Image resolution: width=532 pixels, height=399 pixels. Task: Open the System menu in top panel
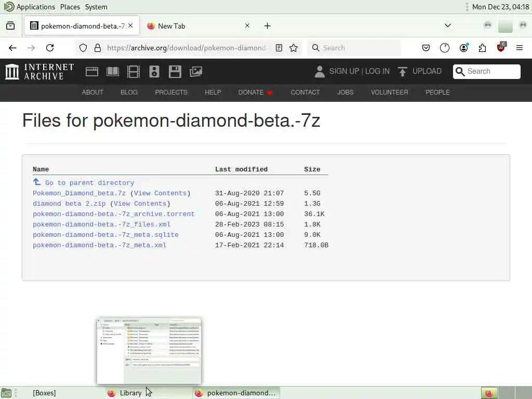pyautogui.click(x=96, y=7)
